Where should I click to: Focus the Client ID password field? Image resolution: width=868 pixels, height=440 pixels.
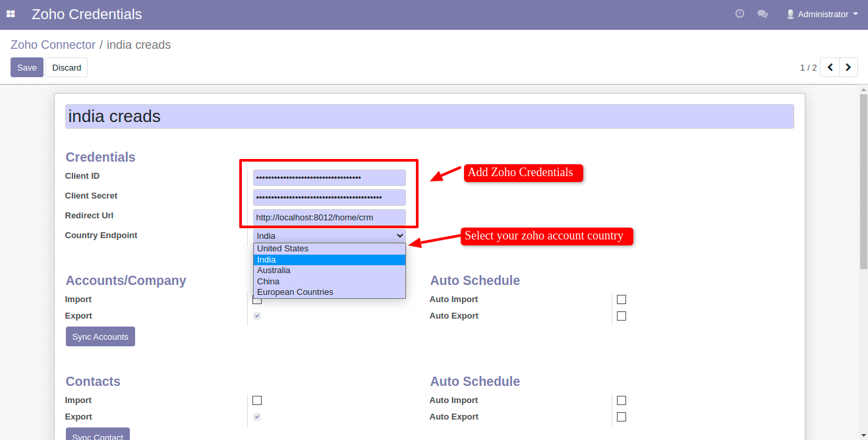coord(330,177)
